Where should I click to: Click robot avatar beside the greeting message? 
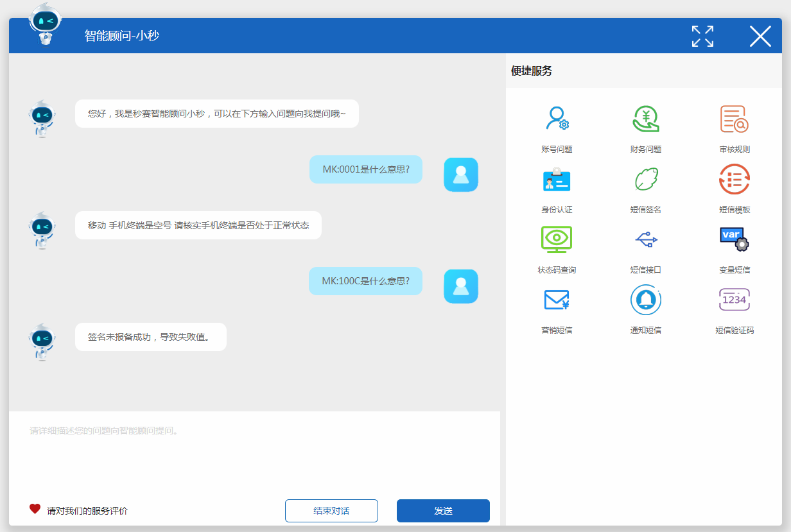(x=42, y=119)
